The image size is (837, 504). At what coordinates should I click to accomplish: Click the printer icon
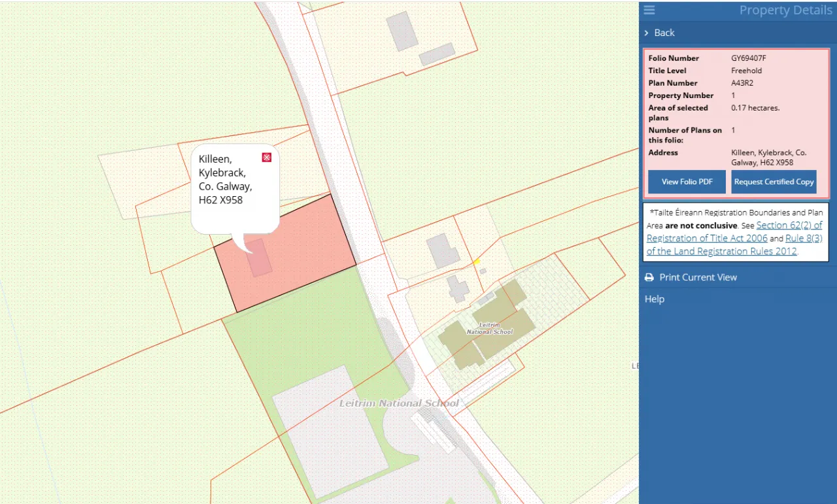649,277
